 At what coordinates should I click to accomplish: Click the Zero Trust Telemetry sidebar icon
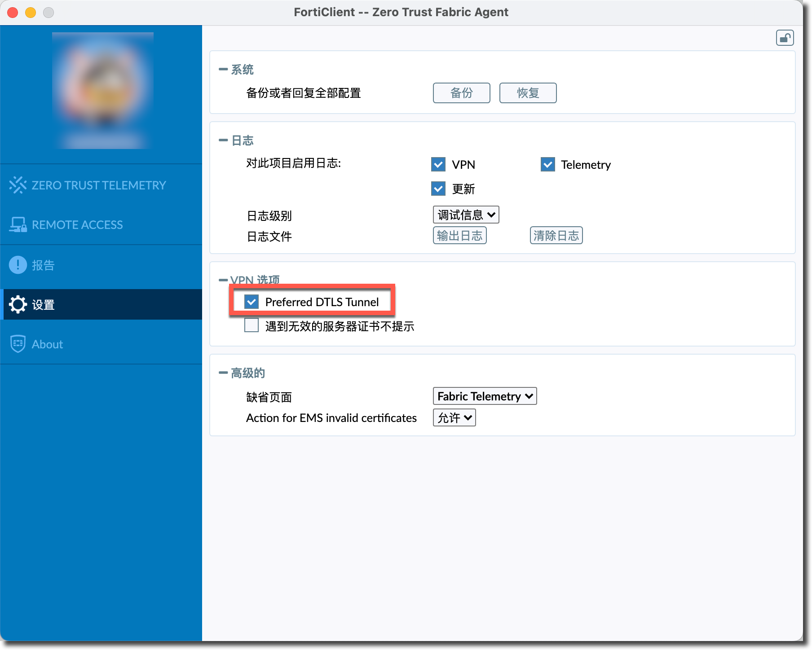(18, 185)
